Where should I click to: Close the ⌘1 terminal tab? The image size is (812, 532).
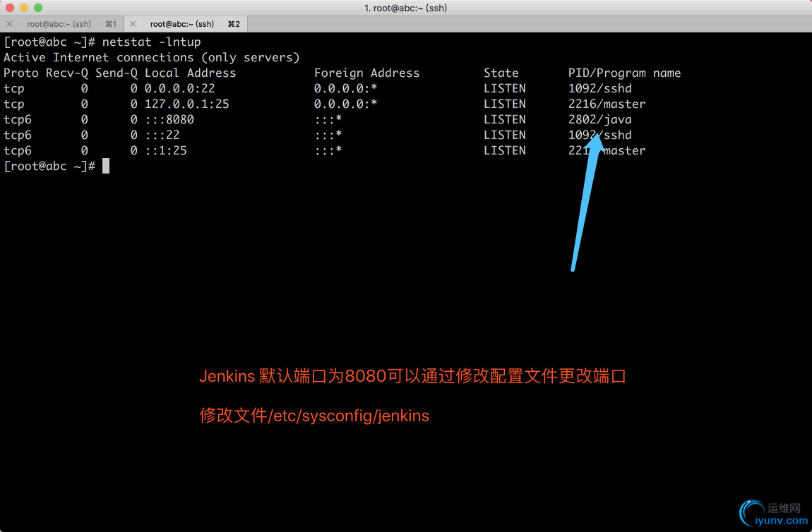[9, 24]
